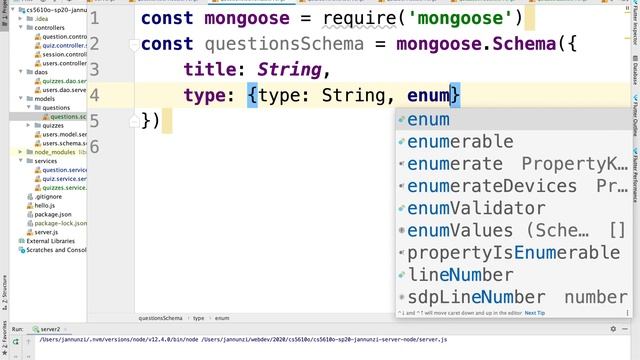The width and height of the screenshot is (640, 360).
Task: Pick enumValues completion item
Action: 513,231
